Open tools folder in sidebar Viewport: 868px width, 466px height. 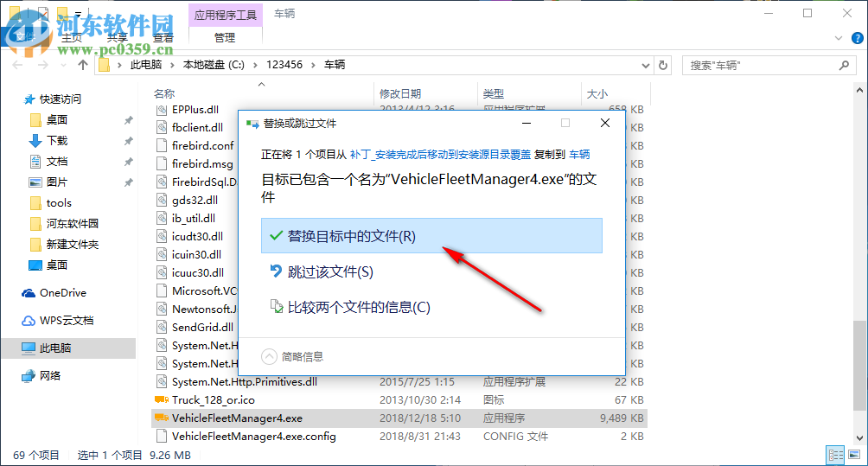pos(59,202)
